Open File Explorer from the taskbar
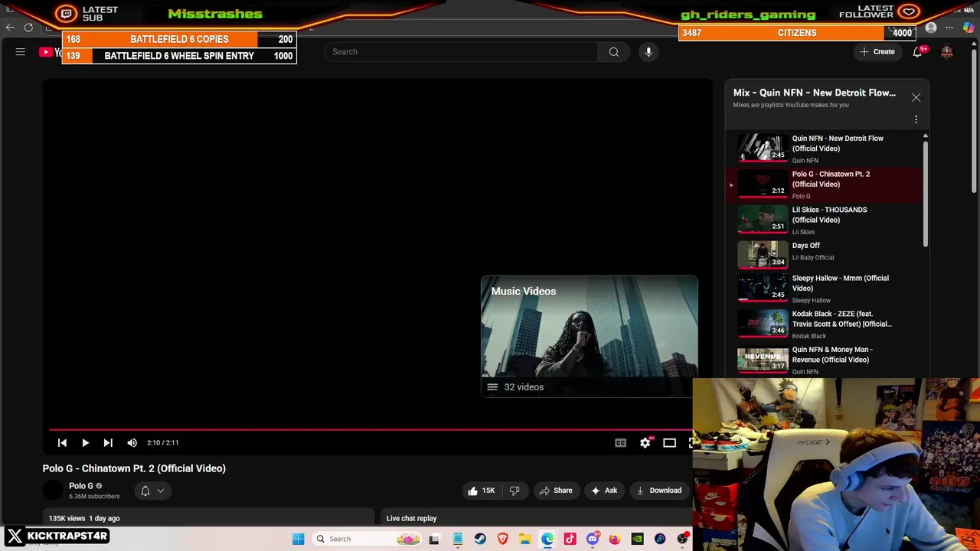The image size is (980, 551). point(525,539)
